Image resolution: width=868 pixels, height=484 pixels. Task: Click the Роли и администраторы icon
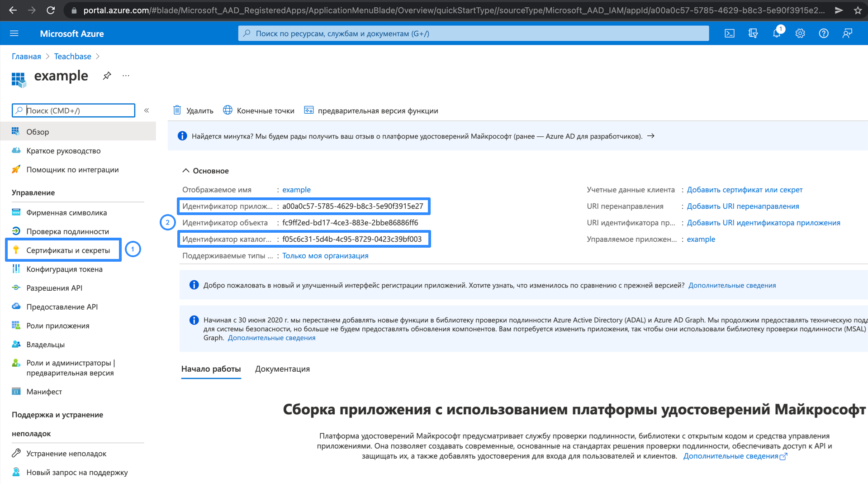coord(16,363)
